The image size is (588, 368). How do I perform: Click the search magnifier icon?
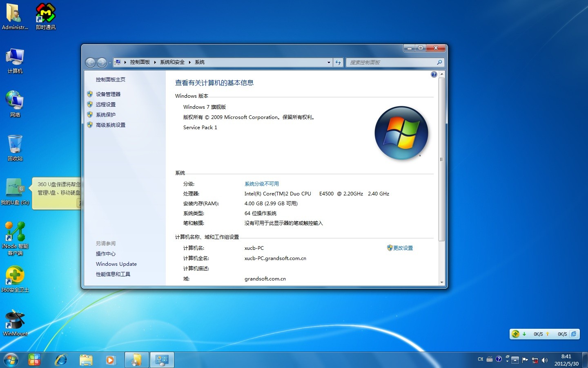click(x=439, y=62)
